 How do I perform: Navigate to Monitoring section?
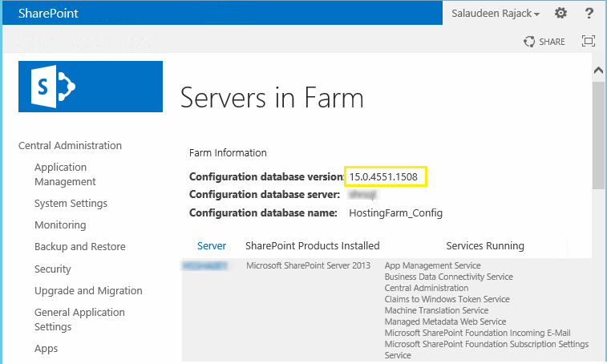click(60, 225)
